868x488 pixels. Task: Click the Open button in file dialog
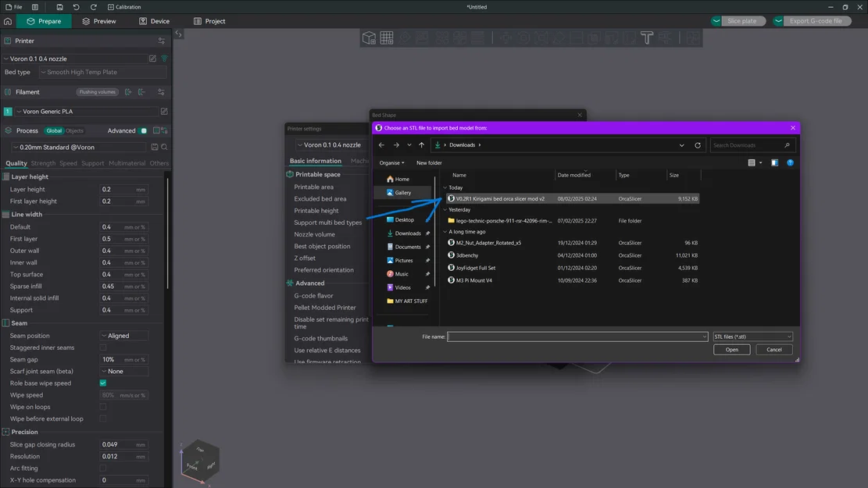(x=731, y=350)
